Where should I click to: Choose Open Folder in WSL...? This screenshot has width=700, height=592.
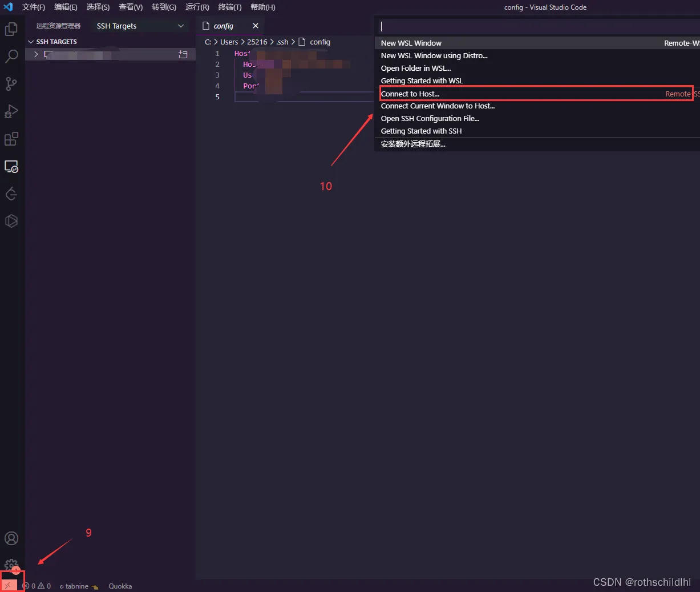click(x=537, y=68)
